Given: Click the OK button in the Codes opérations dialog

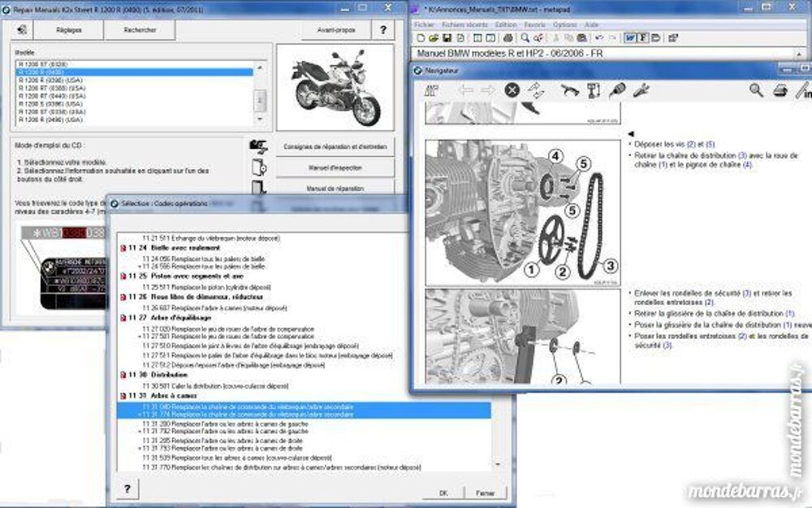Looking at the screenshot, I should (443, 493).
